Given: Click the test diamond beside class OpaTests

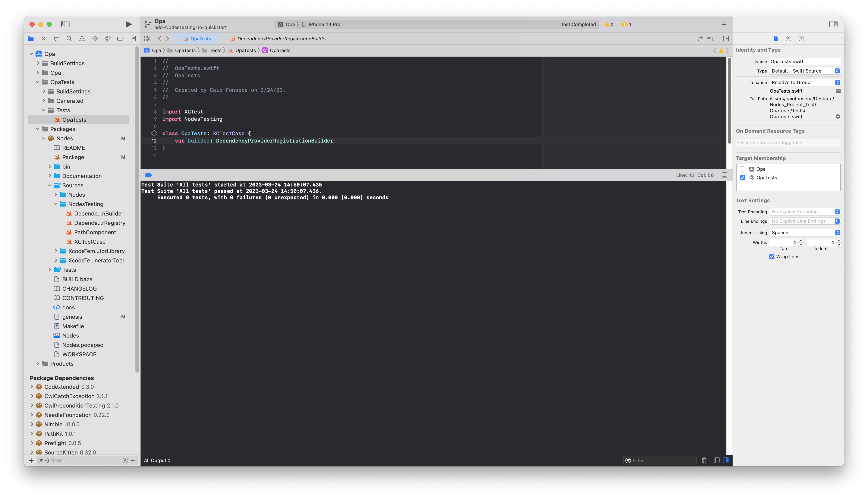Looking at the screenshot, I should tap(154, 133).
